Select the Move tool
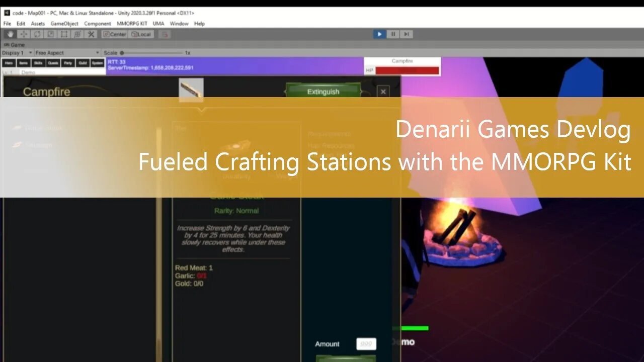Image resolution: width=644 pixels, height=362 pixels. pos(24,34)
